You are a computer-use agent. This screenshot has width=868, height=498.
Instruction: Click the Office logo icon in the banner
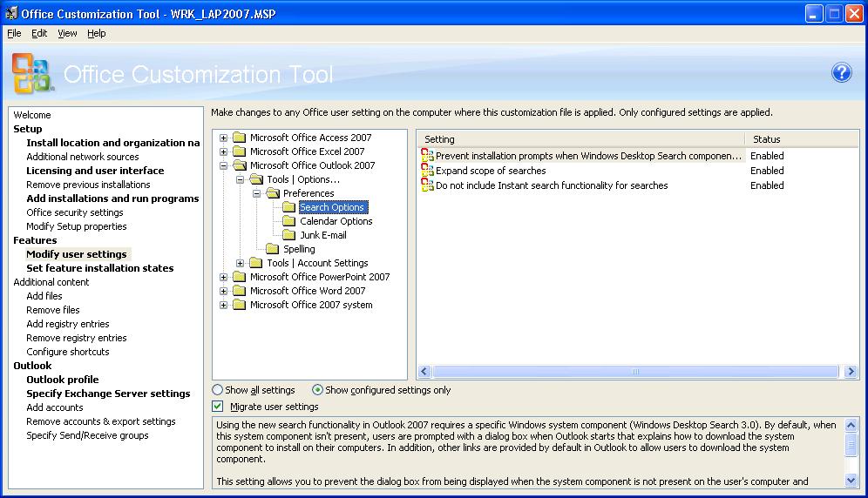click(32, 73)
